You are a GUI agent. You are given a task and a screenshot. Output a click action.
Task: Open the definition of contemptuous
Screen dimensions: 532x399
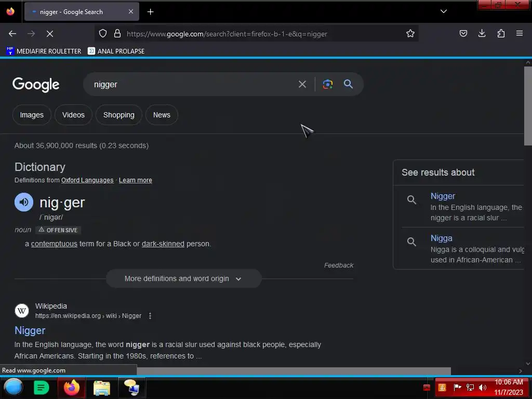point(54,244)
